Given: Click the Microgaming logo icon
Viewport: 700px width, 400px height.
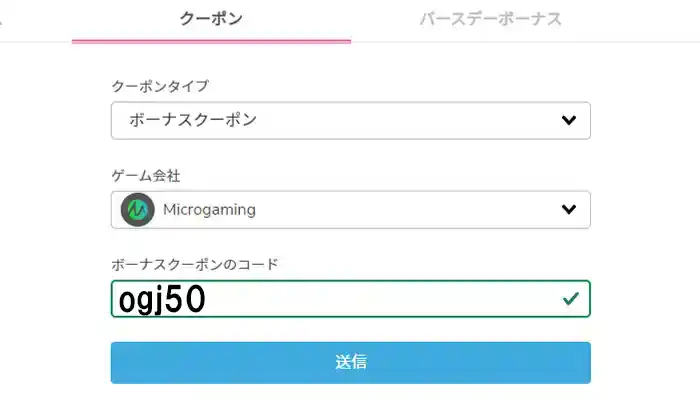Looking at the screenshot, I should tap(137, 210).
